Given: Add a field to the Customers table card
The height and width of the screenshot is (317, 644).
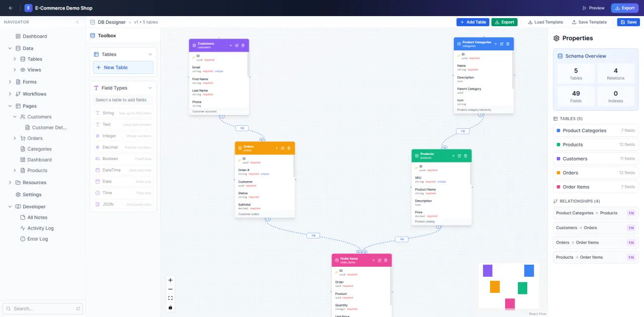Looking at the screenshot, I should [x=231, y=45].
